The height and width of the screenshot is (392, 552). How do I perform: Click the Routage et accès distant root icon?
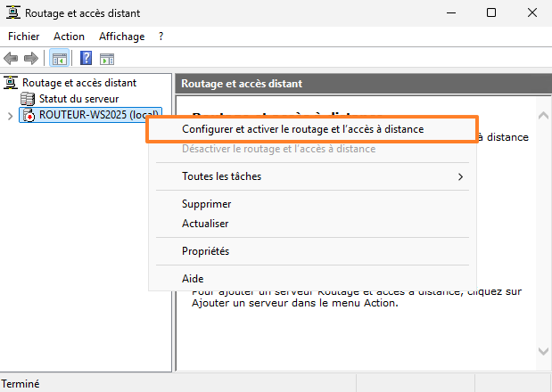click(x=12, y=83)
